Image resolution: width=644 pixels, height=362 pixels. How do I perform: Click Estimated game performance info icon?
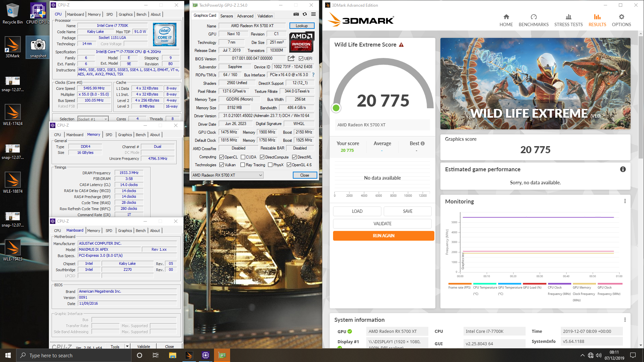click(623, 169)
